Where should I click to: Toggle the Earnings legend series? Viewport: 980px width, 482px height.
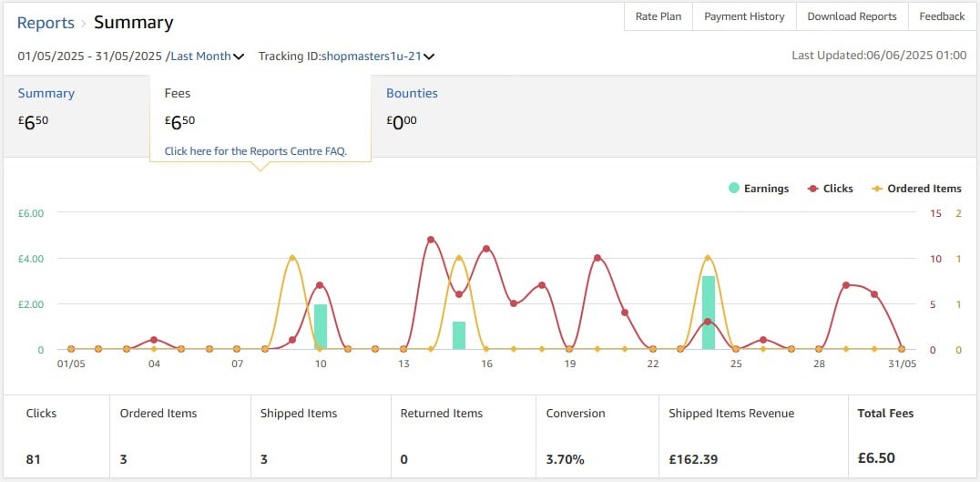(x=759, y=189)
